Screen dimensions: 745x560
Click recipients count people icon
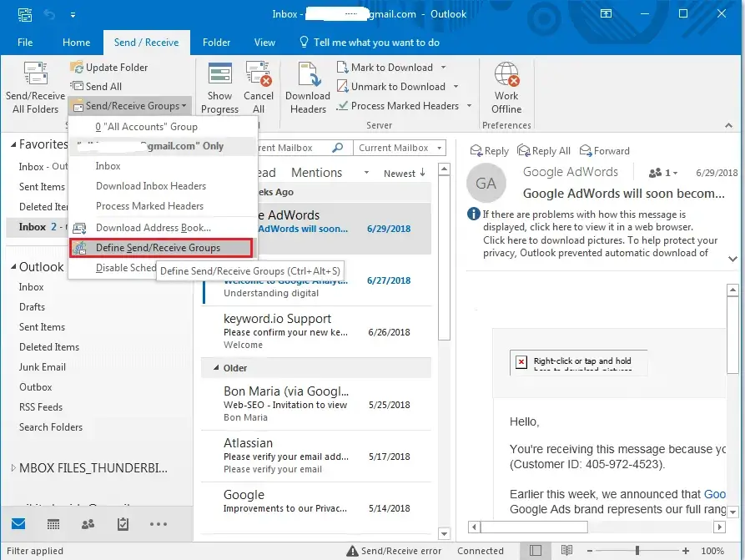(x=655, y=173)
